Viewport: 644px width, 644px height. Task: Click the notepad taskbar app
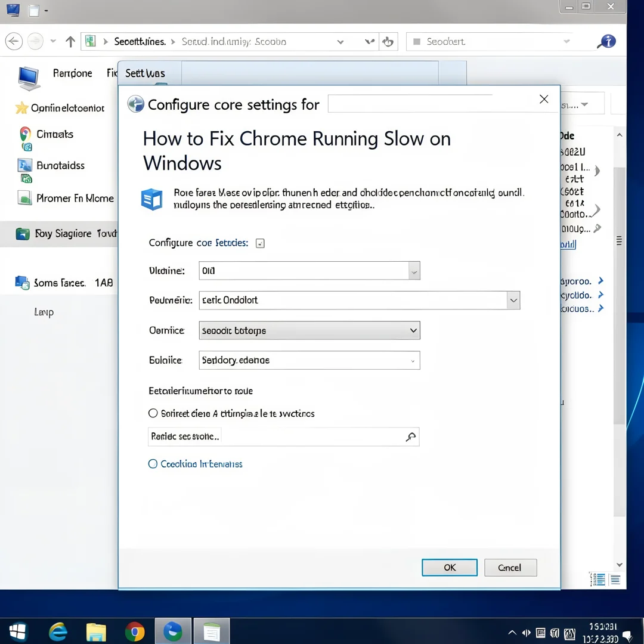point(212,631)
